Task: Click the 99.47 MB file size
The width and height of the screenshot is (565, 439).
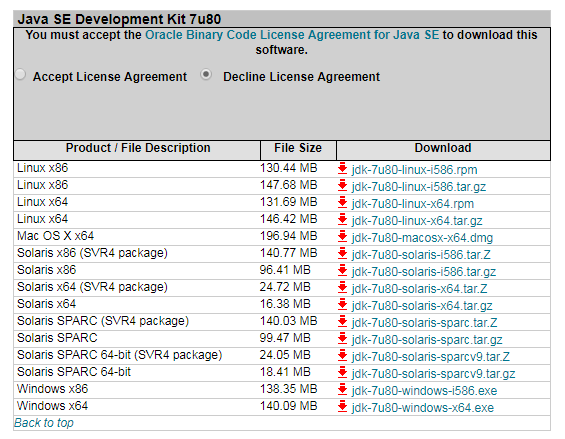Action: point(285,338)
